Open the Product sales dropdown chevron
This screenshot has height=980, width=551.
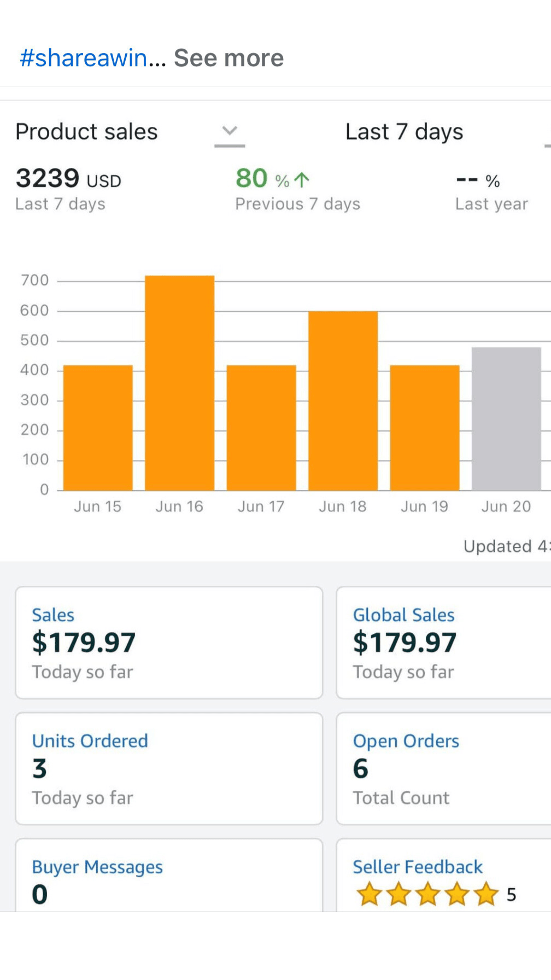[230, 131]
